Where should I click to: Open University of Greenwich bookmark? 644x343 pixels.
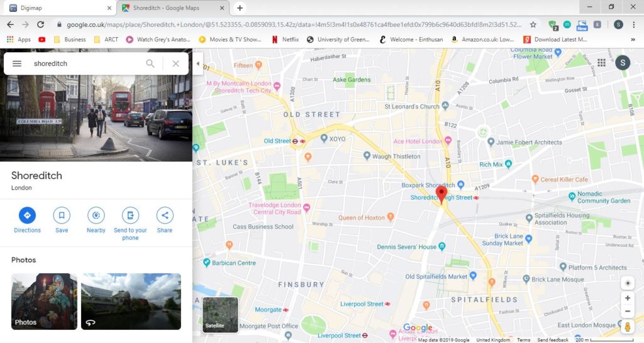click(x=338, y=40)
